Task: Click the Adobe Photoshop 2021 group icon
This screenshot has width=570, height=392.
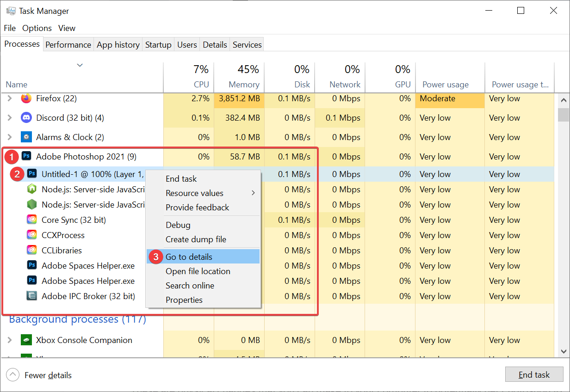Action: click(x=26, y=157)
